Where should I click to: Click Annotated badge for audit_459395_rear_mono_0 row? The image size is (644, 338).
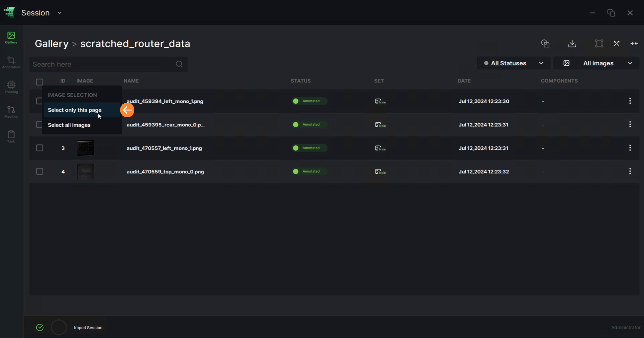[x=310, y=125]
